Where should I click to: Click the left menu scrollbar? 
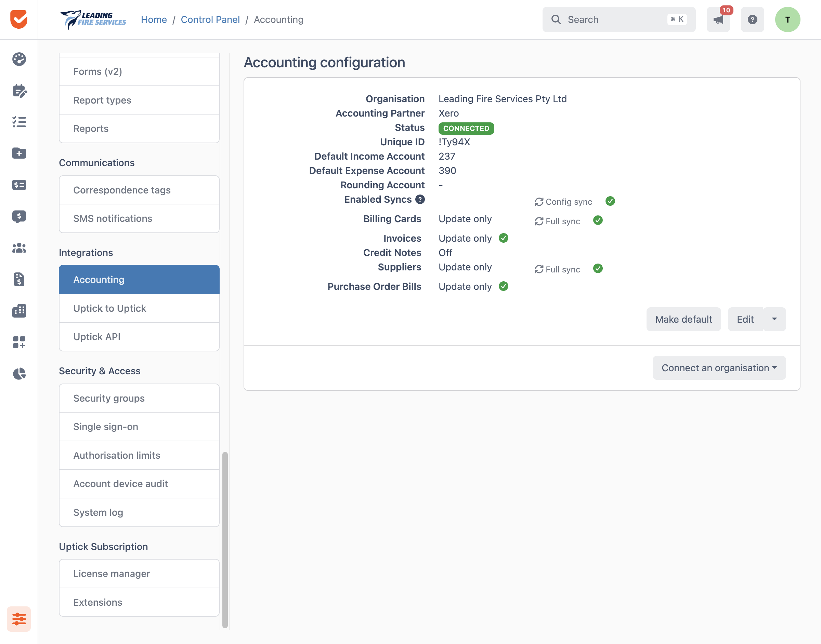tap(225, 540)
